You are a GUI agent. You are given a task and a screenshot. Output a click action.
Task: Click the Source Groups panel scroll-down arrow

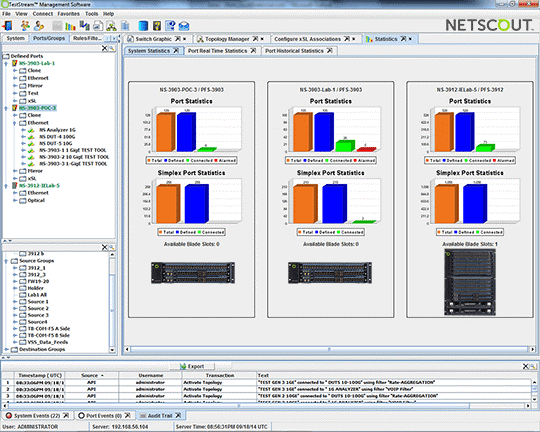click(112, 350)
